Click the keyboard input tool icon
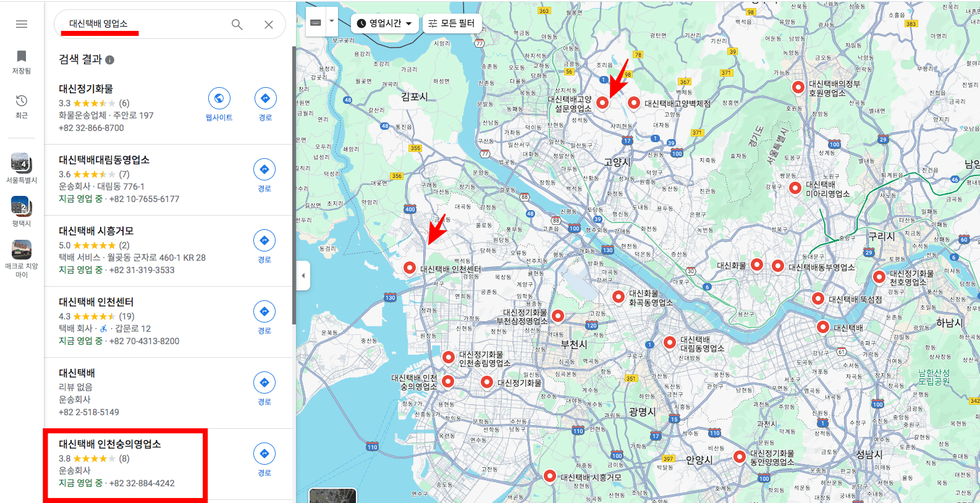This screenshot has height=503, width=980. pos(316,22)
